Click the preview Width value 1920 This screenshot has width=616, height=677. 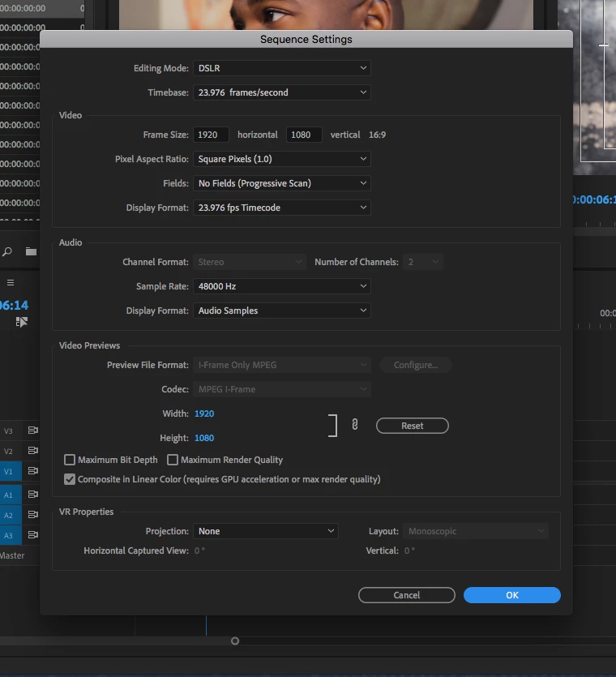[x=204, y=413]
